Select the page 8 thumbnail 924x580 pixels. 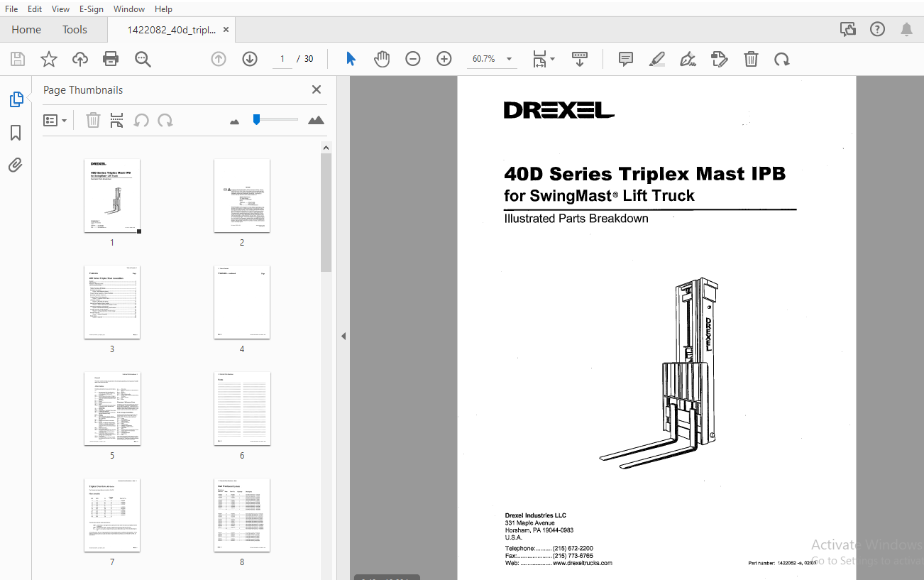242,515
